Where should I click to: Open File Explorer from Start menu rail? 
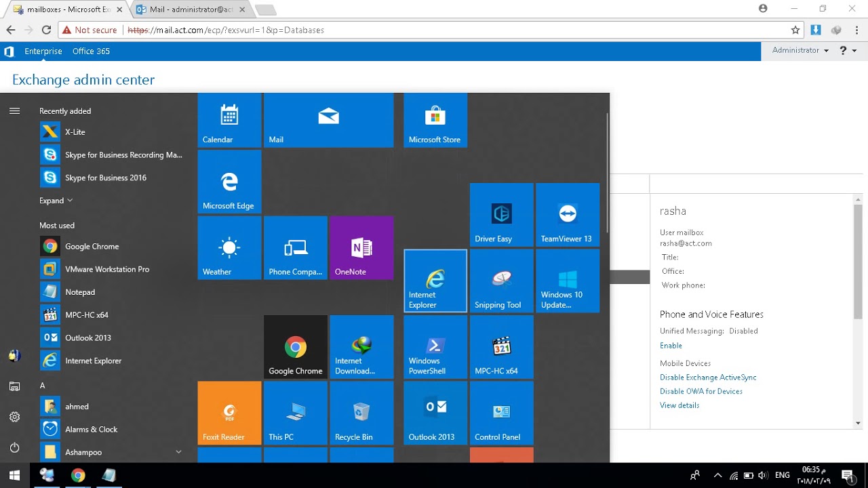pyautogui.click(x=15, y=386)
